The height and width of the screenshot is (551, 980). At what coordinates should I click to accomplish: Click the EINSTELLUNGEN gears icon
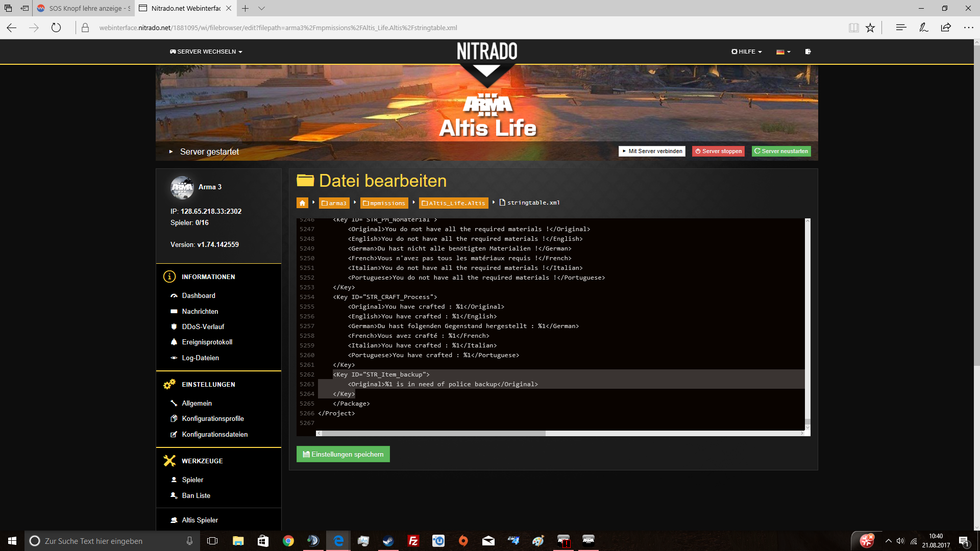coord(169,384)
